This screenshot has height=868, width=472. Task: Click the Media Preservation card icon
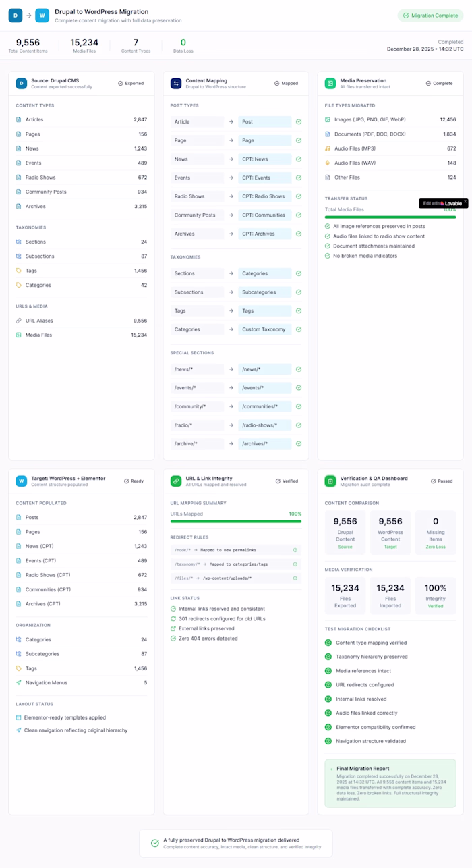(330, 84)
